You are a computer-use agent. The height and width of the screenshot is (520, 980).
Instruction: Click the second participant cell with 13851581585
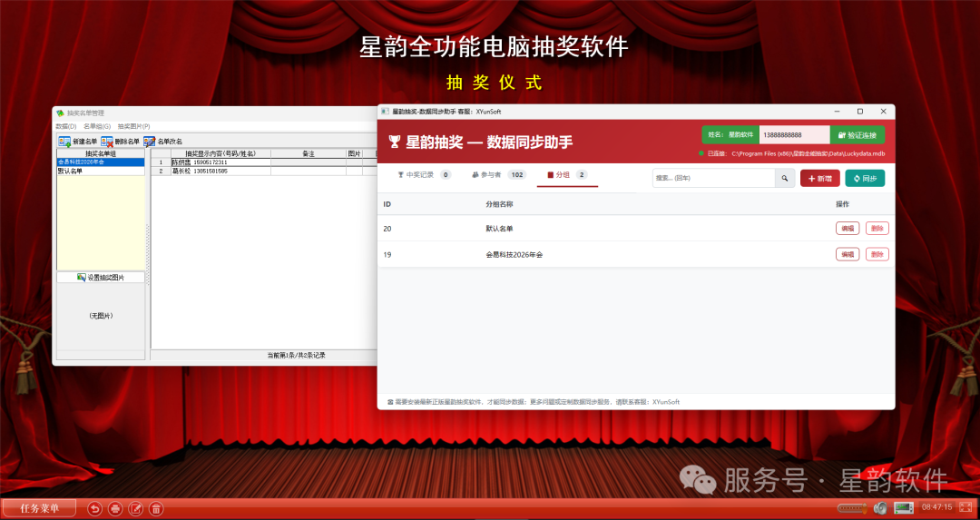point(220,171)
